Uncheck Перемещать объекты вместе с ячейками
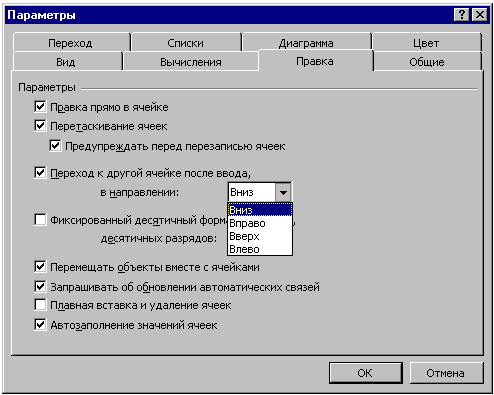Viewport: 494px width, 395px height. pos(40,267)
